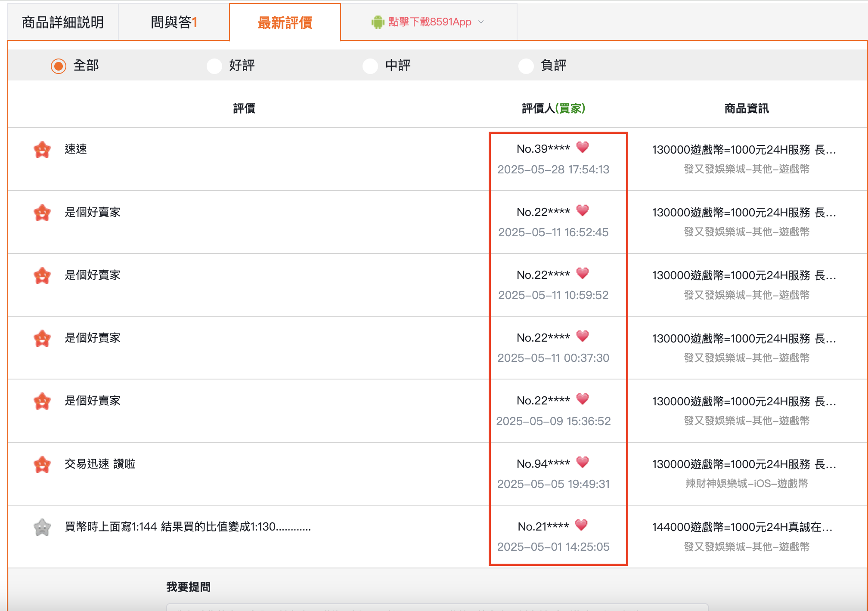Image resolution: width=868 pixels, height=611 pixels.
Task: Click the question text box below 我要提問
Action: (437, 607)
